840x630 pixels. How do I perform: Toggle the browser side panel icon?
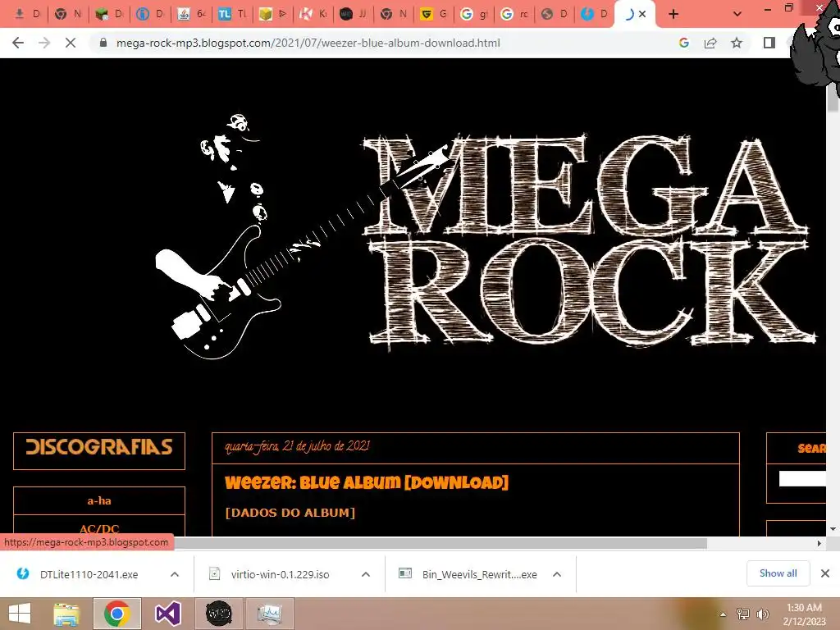769,43
